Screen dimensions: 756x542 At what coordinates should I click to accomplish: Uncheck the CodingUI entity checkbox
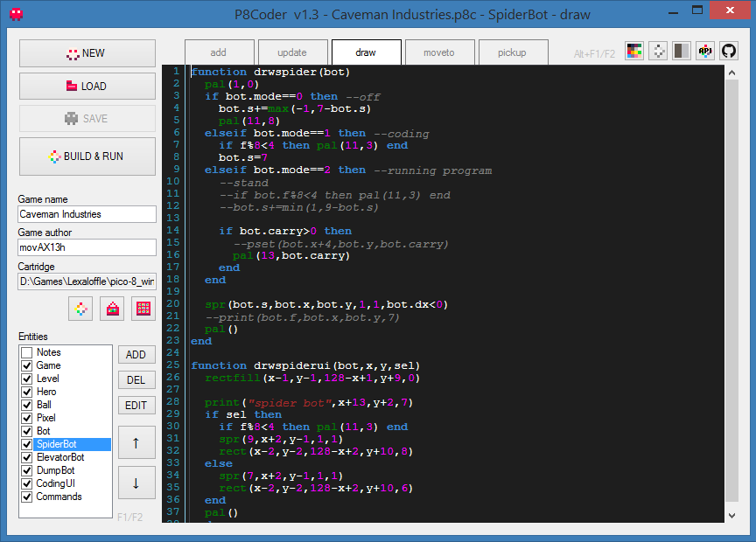click(27, 483)
